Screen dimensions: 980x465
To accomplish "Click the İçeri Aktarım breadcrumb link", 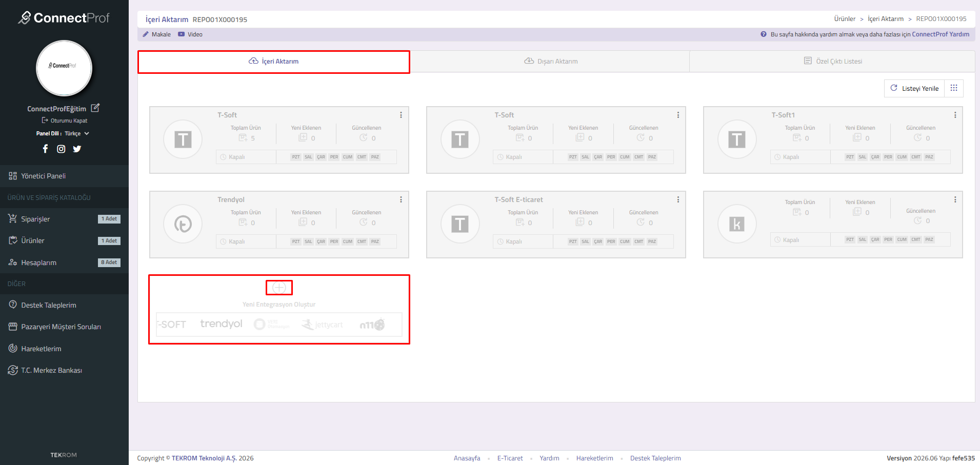I will click(x=886, y=19).
